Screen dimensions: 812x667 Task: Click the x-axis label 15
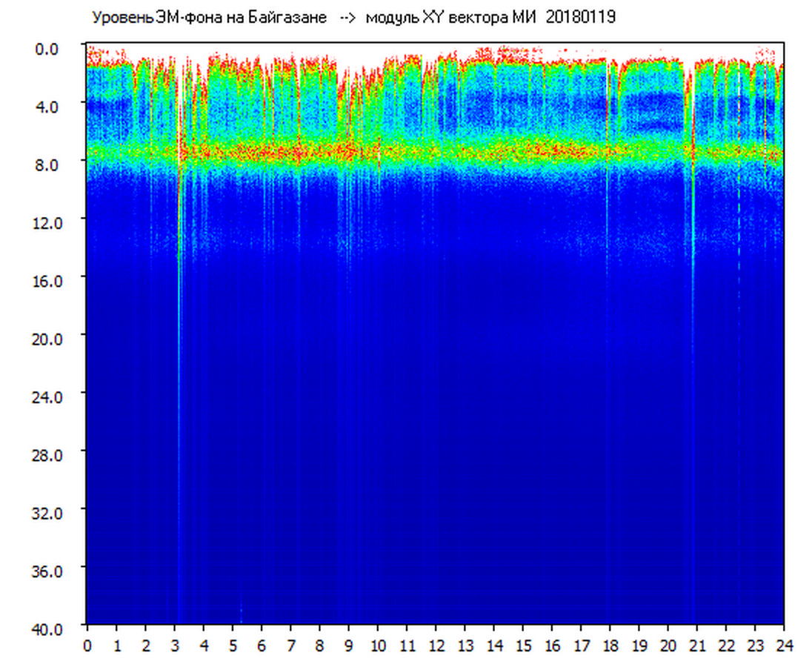point(523,646)
